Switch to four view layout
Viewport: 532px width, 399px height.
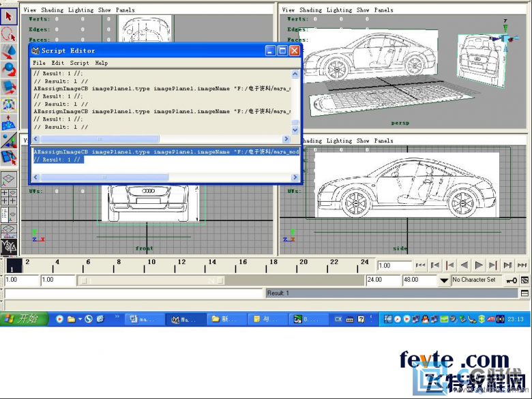click(x=9, y=197)
